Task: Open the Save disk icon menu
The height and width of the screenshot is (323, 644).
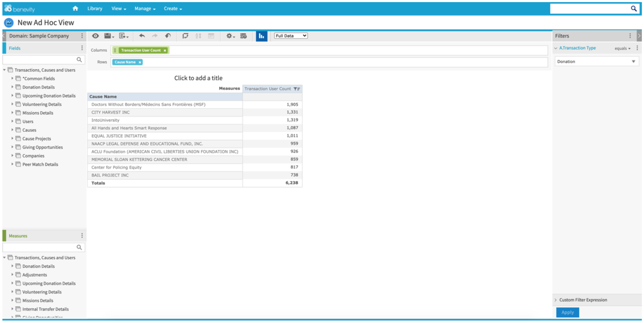Action: (x=109, y=36)
